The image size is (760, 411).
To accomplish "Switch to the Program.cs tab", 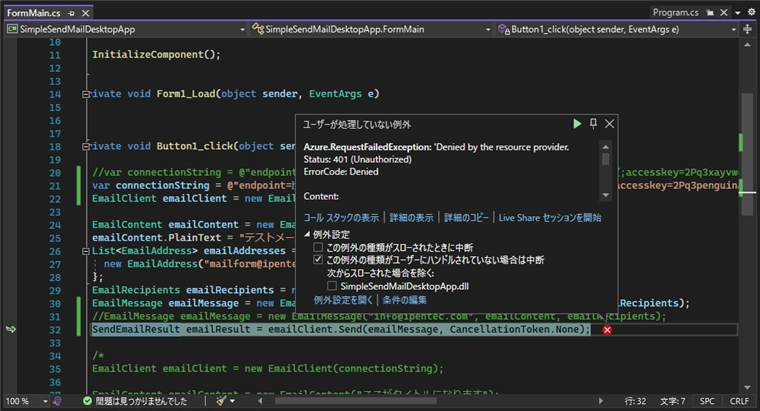I will pyautogui.click(x=675, y=13).
